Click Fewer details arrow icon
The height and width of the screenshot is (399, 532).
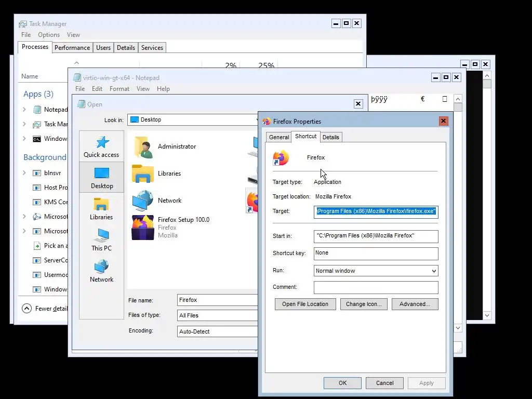pos(26,309)
